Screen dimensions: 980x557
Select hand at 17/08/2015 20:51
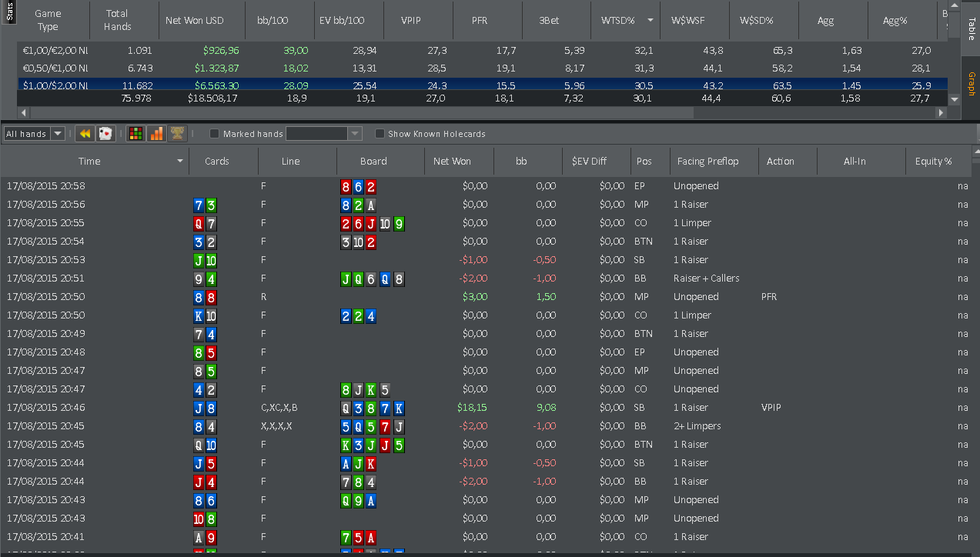coord(485,278)
